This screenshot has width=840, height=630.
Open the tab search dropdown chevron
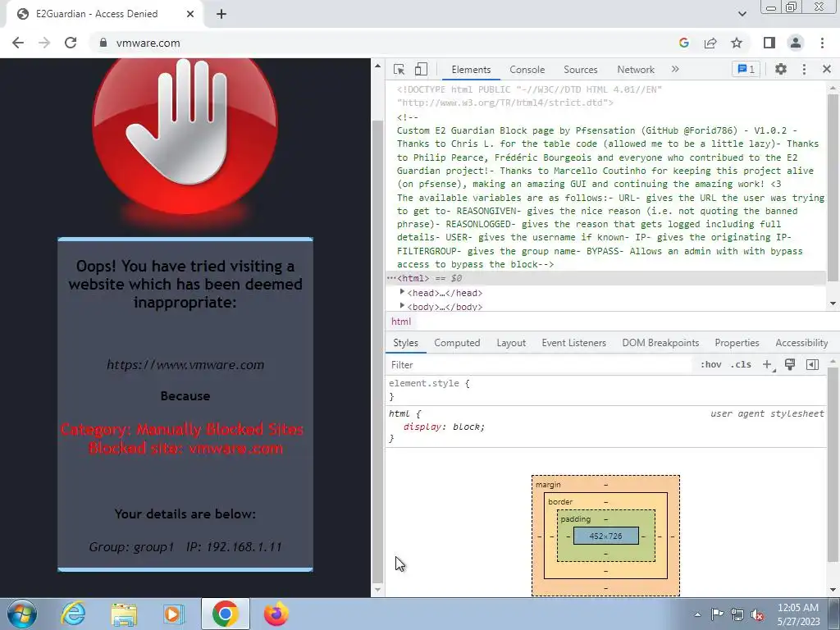point(742,14)
